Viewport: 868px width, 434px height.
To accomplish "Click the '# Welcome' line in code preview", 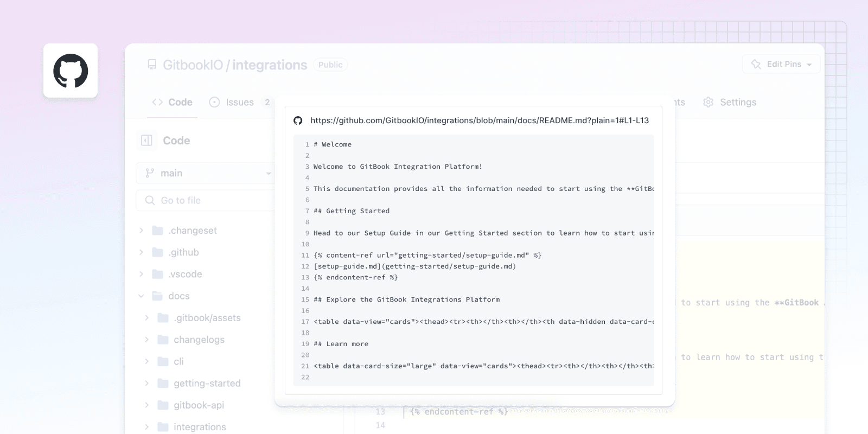I will [332, 144].
